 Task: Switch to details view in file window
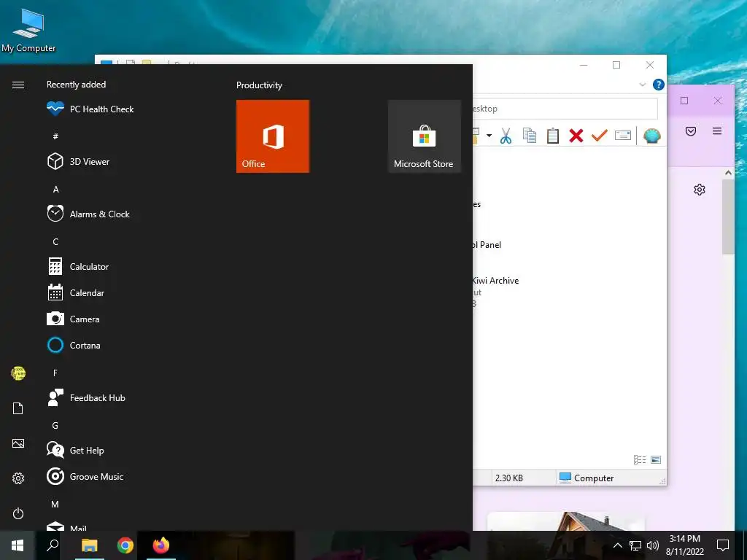[640, 459]
